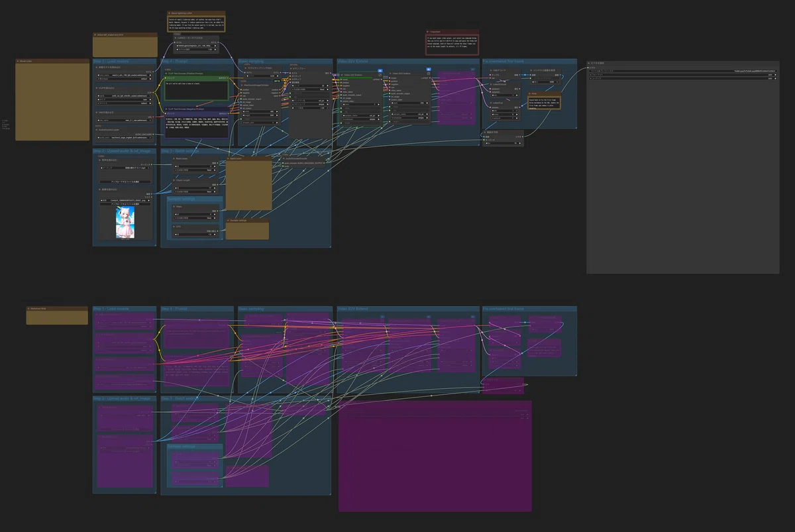Increase the Steps value with its right arrow
Viewport: 795px width, 532px height.
(217, 214)
